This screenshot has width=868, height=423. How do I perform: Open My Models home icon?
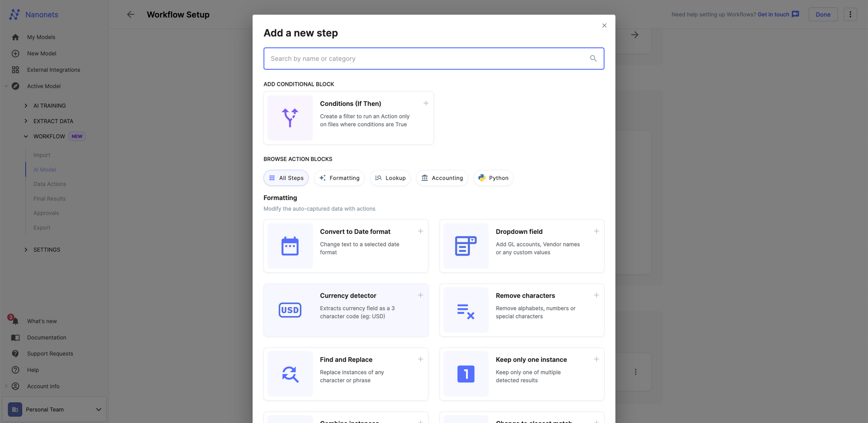[15, 37]
